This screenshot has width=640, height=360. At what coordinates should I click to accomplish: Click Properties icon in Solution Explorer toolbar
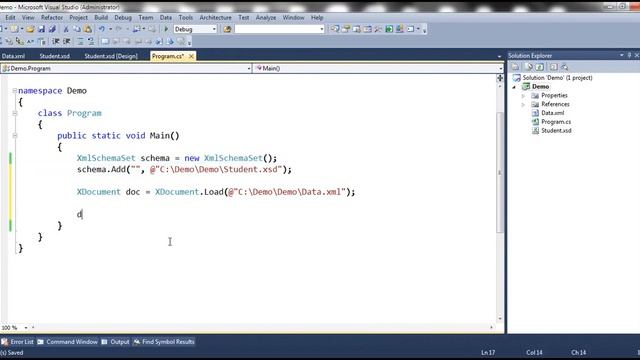tap(515, 67)
